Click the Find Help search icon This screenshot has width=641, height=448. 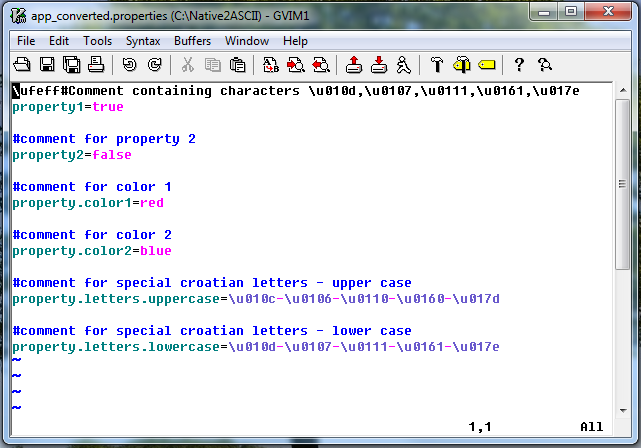(x=545, y=65)
